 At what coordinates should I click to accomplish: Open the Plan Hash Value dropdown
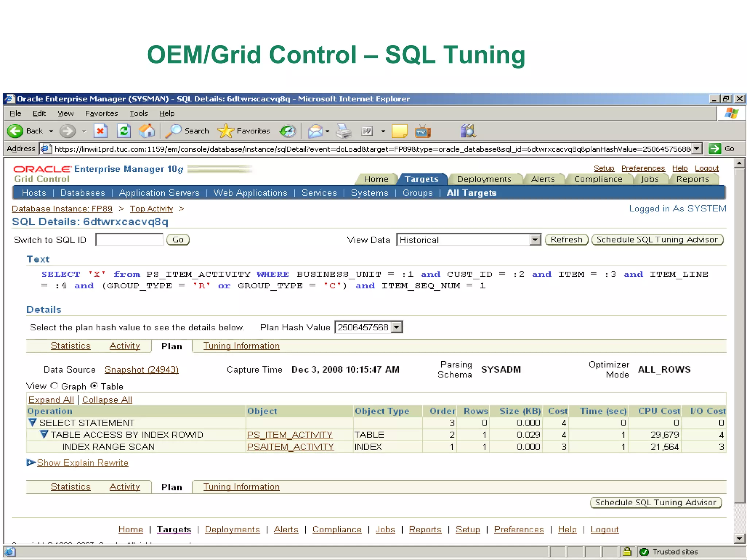tap(396, 327)
